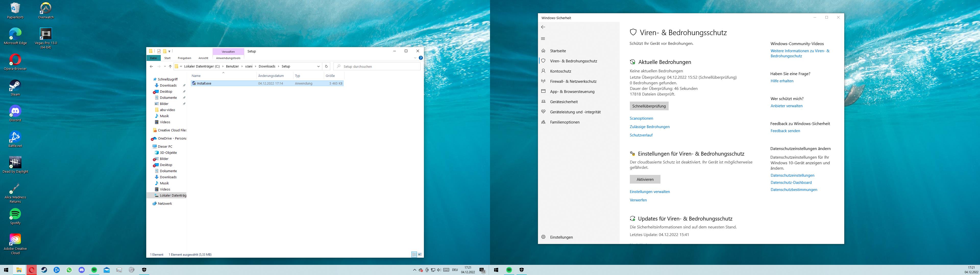Open the Familienoptionen section

[565, 122]
